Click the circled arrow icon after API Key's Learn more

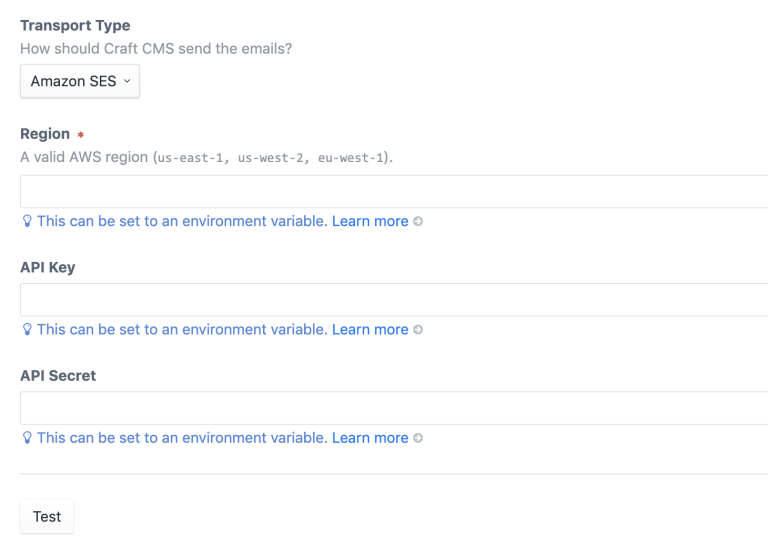tap(418, 330)
